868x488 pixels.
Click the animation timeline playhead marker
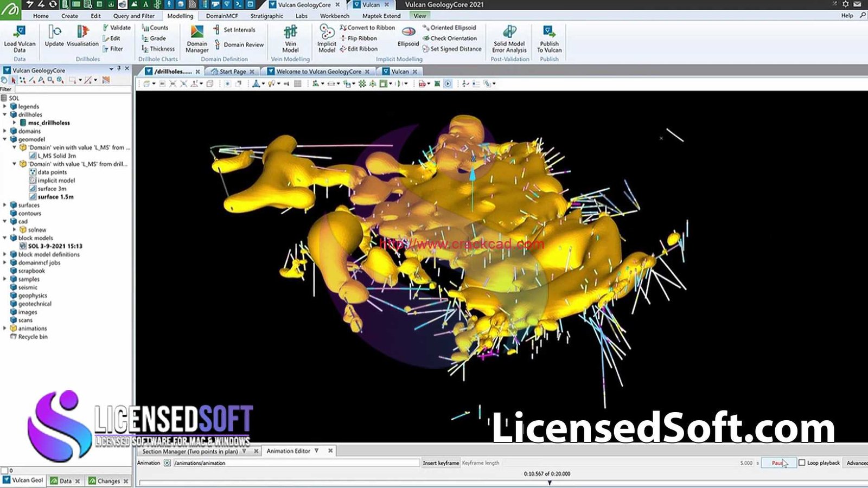coord(549,482)
